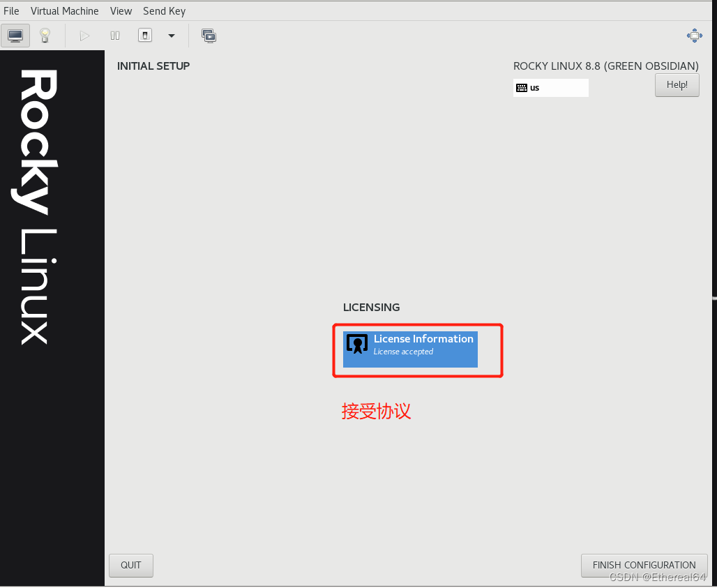Click the keyboard icon beside us
This screenshot has width=717, height=588.
click(521, 88)
